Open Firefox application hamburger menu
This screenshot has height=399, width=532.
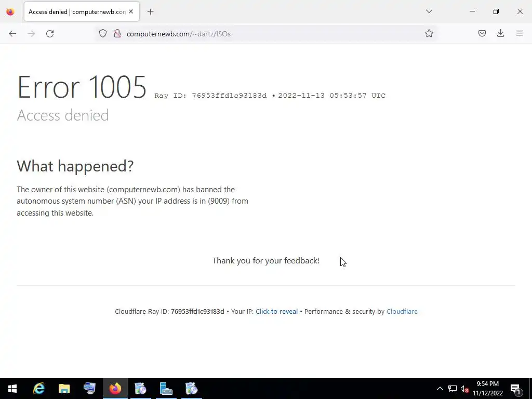520,33
